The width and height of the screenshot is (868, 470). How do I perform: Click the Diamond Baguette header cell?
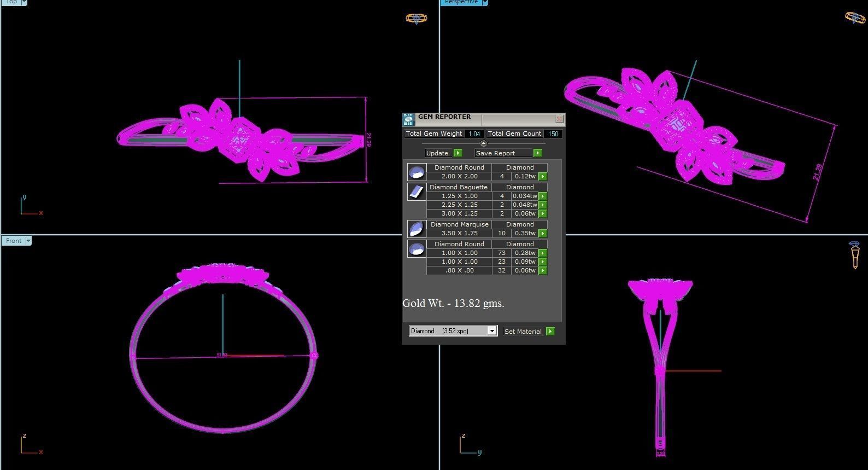(459, 187)
